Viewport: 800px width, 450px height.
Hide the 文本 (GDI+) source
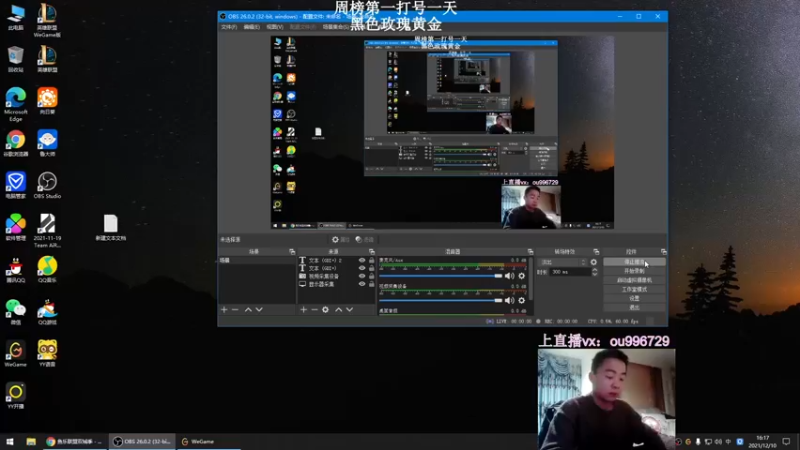(x=362, y=268)
